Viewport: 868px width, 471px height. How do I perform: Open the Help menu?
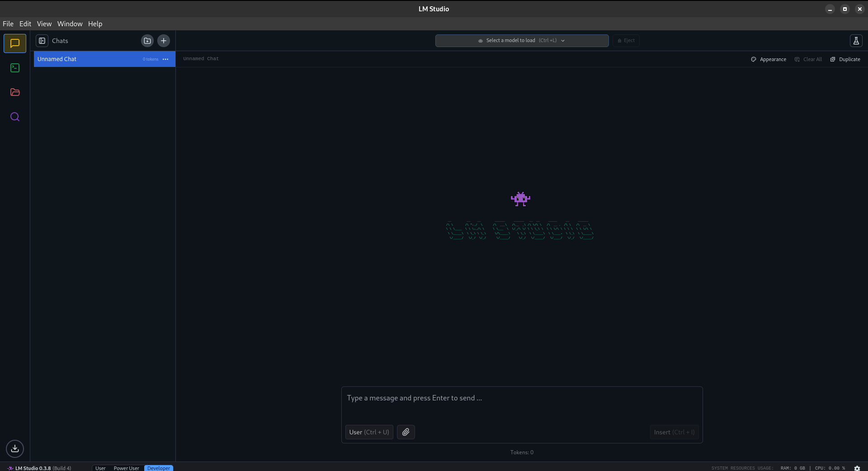(x=95, y=24)
